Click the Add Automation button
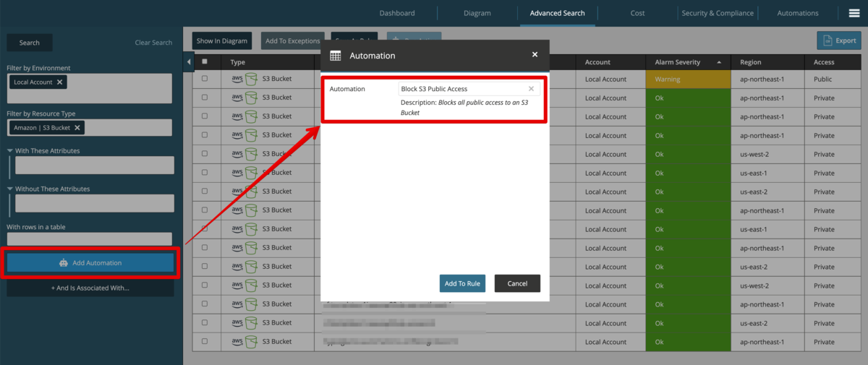Viewport: 868px width, 365px height. coord(90,263)
